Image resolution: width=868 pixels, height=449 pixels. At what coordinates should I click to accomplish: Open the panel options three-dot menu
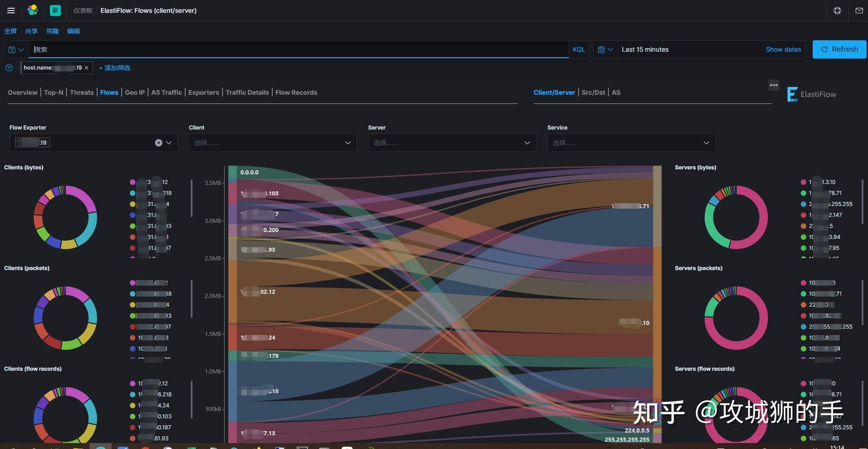coord(774,85)
